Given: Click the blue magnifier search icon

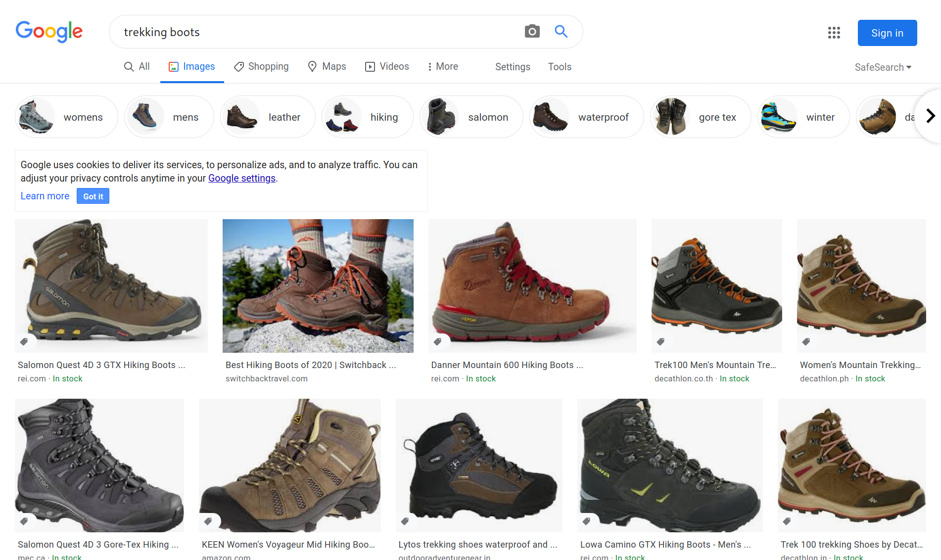Looking at the screenshot, I should tap(561, 32).
